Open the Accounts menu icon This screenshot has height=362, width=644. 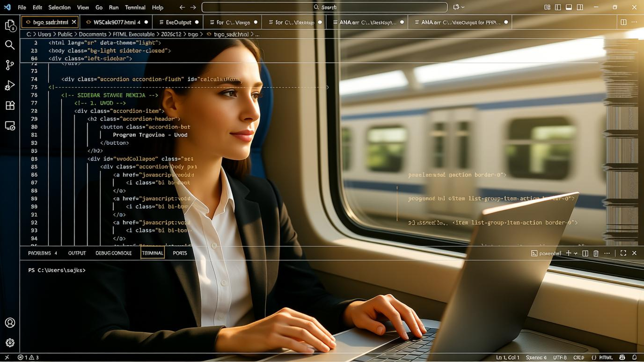10,322
